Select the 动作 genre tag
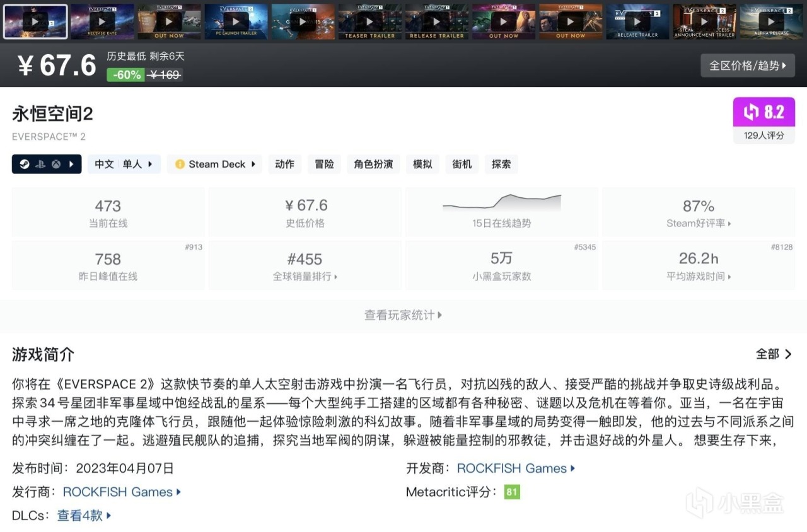 (285, 164)
